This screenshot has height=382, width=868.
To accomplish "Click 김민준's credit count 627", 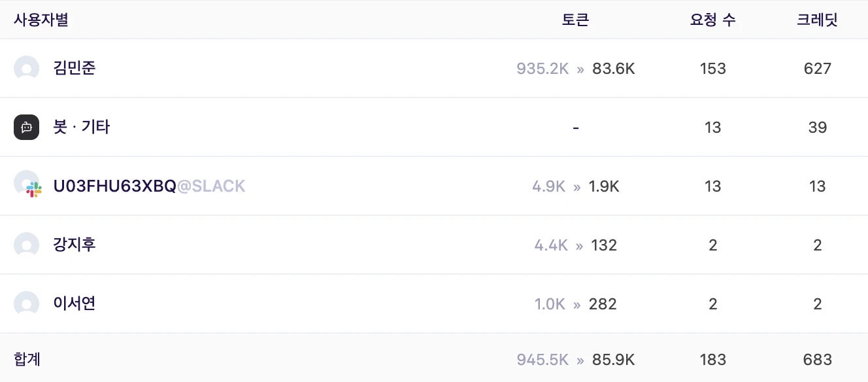I will pos(817,69).
